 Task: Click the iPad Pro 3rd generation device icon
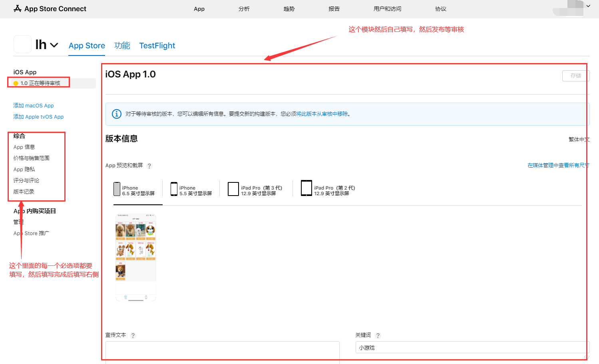pyautogui.click(x=233, y=189)
